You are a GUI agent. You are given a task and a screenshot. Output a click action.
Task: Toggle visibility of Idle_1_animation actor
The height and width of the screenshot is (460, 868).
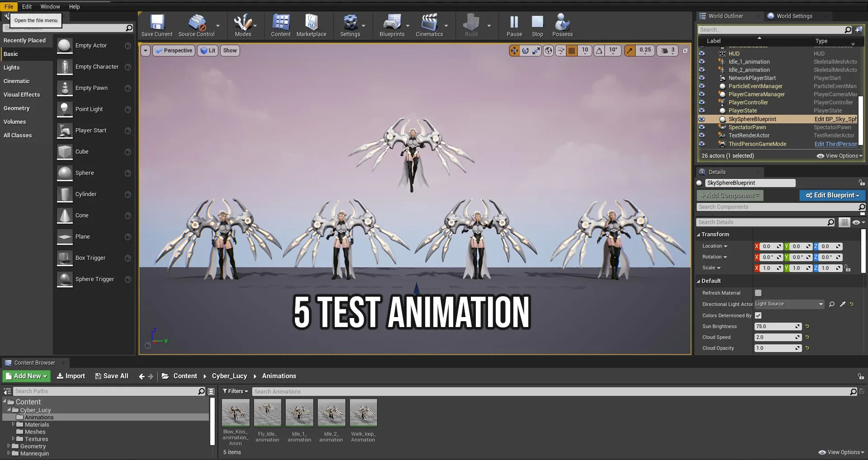coord(702,62)
